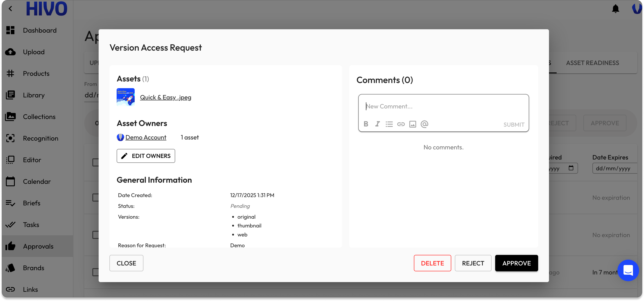Click the @ mention icon in comment editor
The width and height of the screenshot is (644, 301).
point(424,124)
